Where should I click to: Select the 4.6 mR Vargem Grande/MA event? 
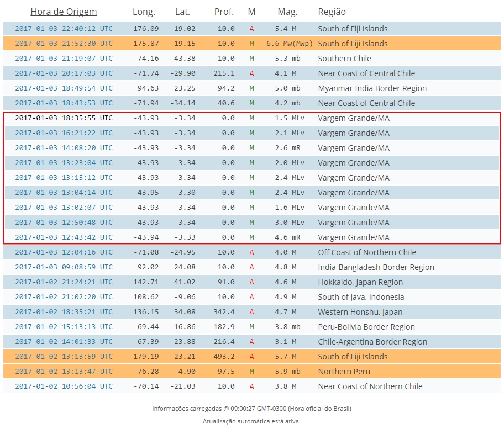click(x=251, y=237)
